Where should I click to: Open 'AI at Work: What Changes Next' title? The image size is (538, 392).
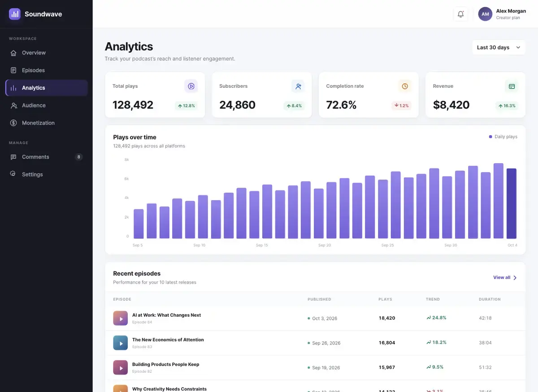pyautogui.click(x=166, y=315)
